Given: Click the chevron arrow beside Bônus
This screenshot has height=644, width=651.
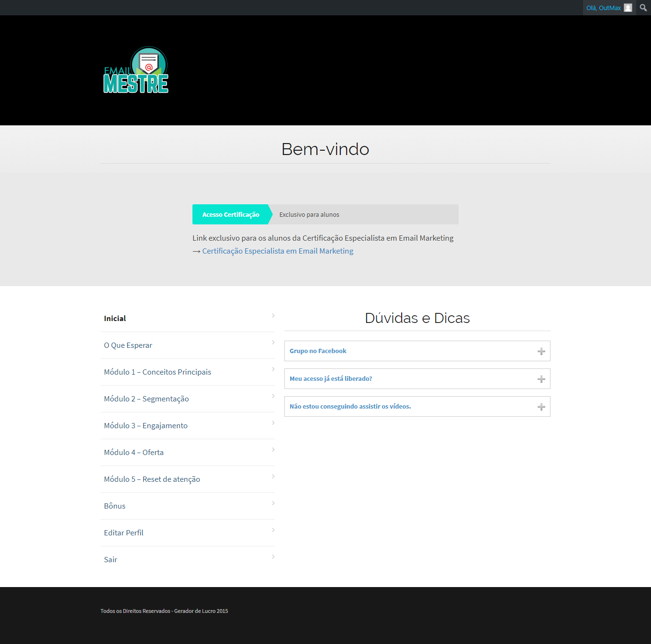Looking at the screenshot, I should (x=273, y=503).
